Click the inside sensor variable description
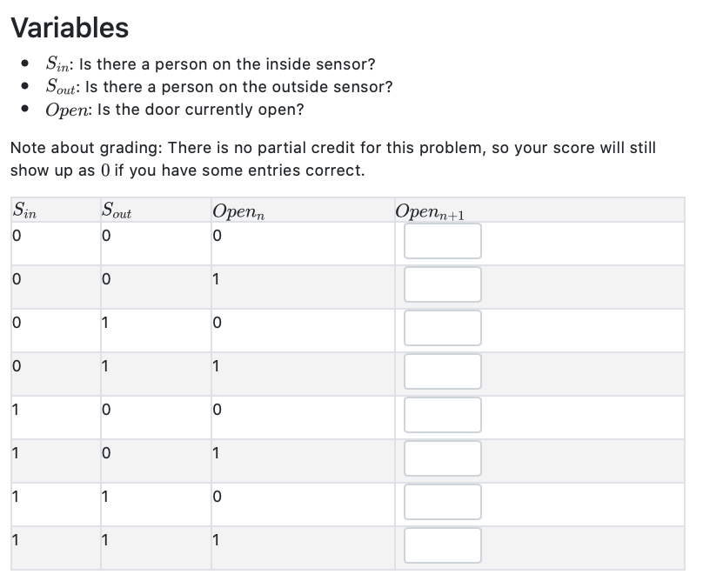 click(x=211, y=64)
